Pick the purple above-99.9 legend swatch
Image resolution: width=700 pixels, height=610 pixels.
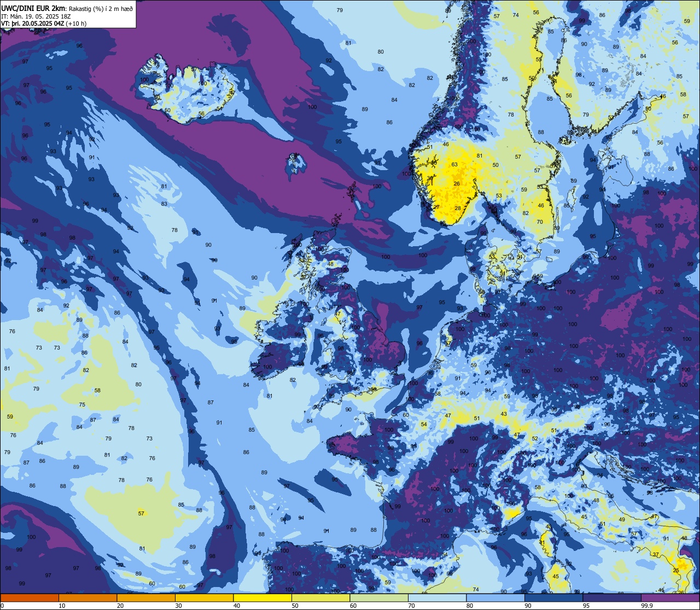[670, 598]
